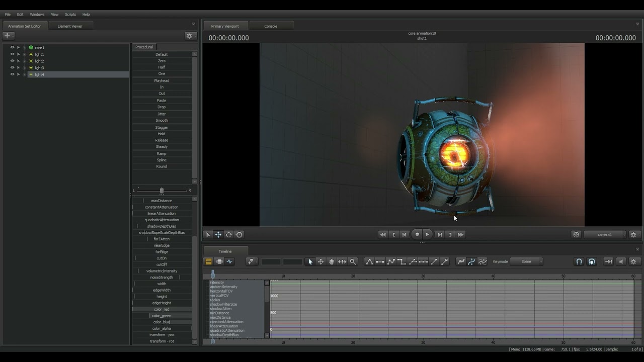Expand the light1 tree node
Image resolution: width=644 pixels, height=362 pixels.
(x=24, y=54)
